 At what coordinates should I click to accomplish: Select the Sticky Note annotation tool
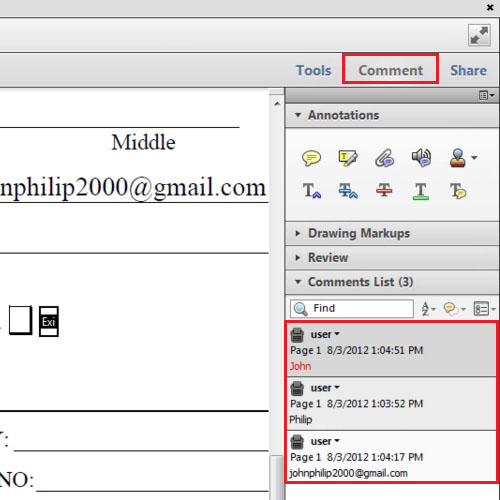pos(311,158)
